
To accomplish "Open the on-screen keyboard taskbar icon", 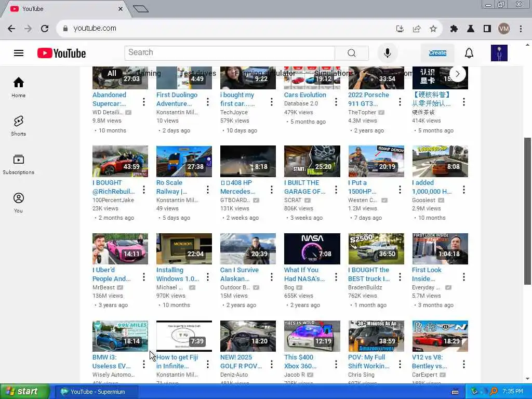I will coord(455,392).
